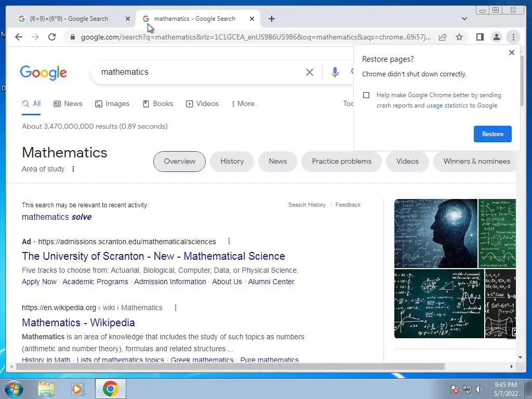The image size is (532, 399).
Task: Open options beside Area of study
Action: (x=73, y=169)
